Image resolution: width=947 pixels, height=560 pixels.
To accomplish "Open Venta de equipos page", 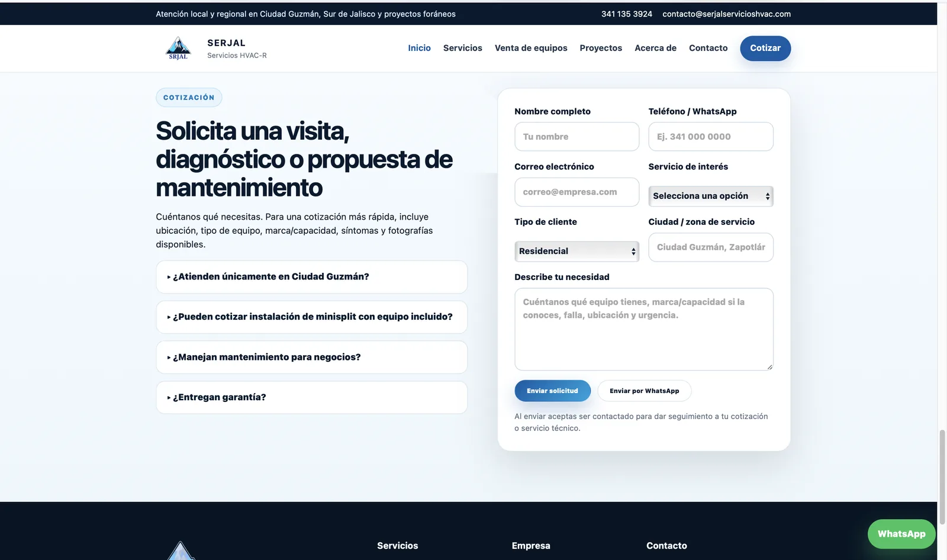I will tap(531, 48).
